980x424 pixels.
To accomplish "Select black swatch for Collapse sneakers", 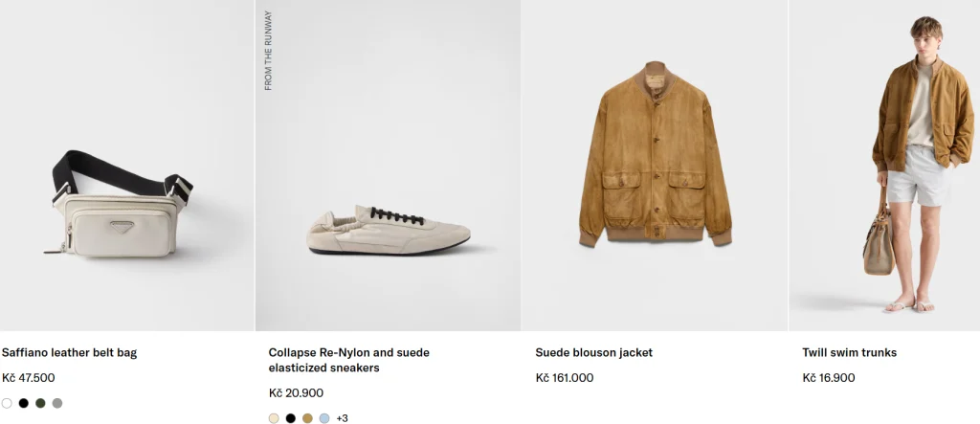I will point(291,418).
